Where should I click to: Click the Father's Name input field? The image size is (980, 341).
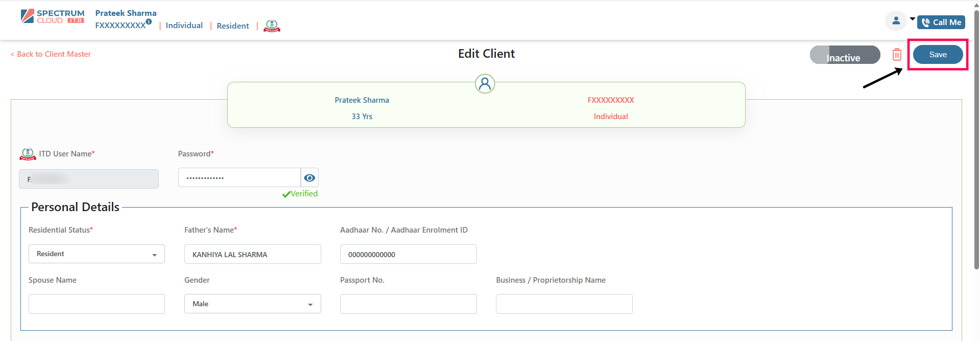[252, 255]
